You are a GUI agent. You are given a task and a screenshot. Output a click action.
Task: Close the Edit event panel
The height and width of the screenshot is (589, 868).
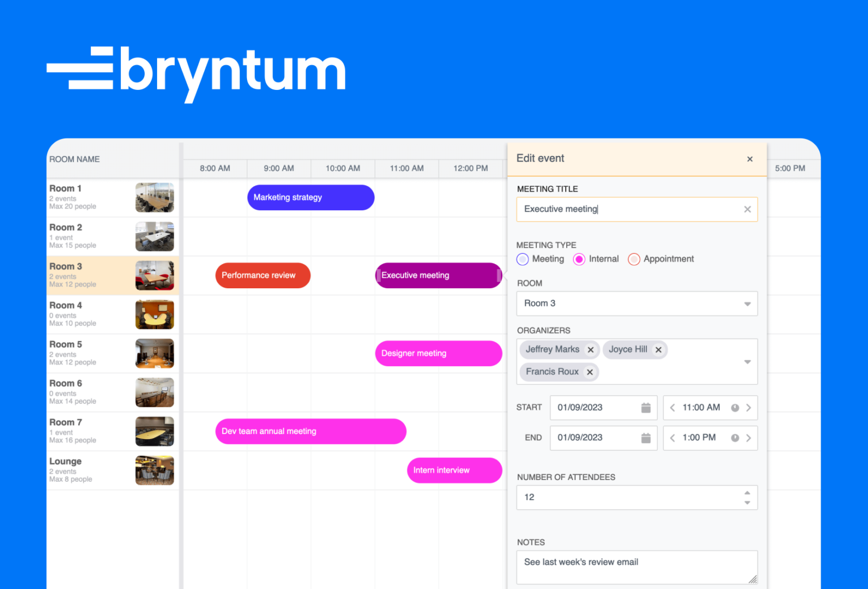coord(749,159)
